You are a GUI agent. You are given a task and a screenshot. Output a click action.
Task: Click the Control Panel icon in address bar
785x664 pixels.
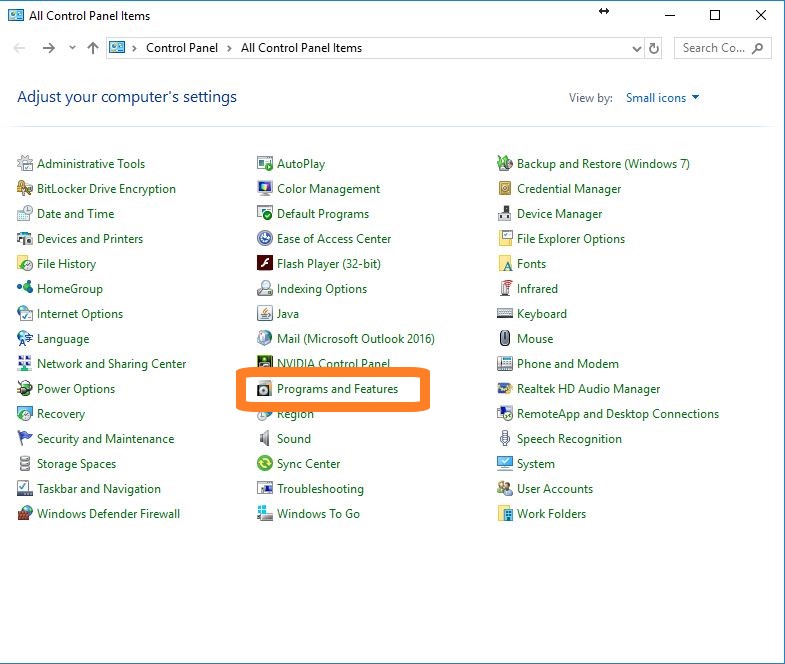[117, 48]
